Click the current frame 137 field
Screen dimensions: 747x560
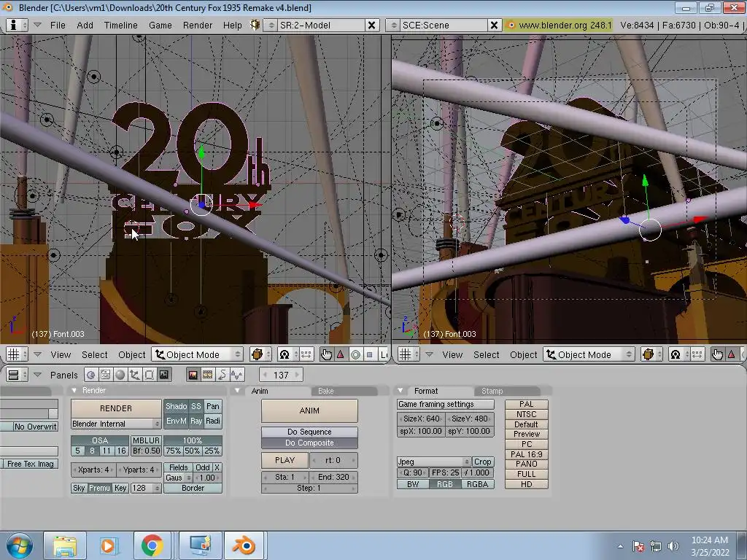pyautogui.click(x=281, y=375)
